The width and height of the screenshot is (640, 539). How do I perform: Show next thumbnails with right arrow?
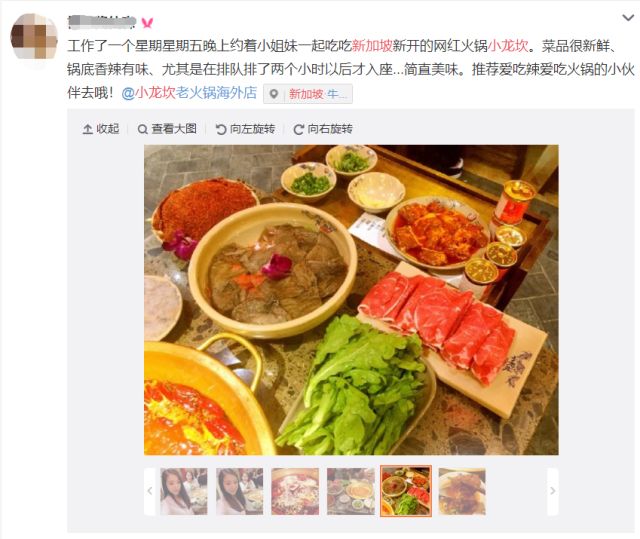(x=553, y=491)
